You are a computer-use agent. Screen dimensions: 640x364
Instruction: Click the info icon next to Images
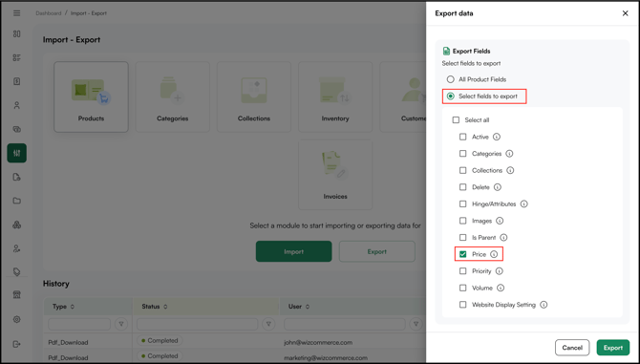[500, 221]
